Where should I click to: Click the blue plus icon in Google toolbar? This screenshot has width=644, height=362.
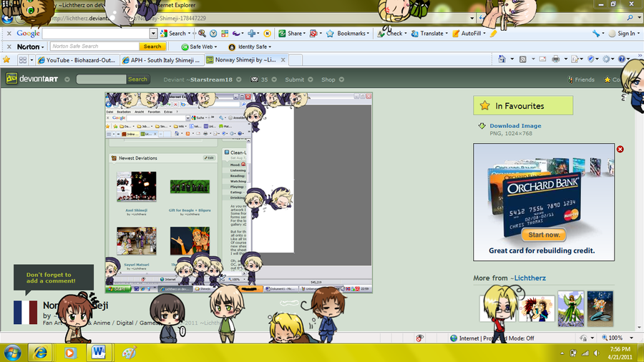click(x=251, y=33)
